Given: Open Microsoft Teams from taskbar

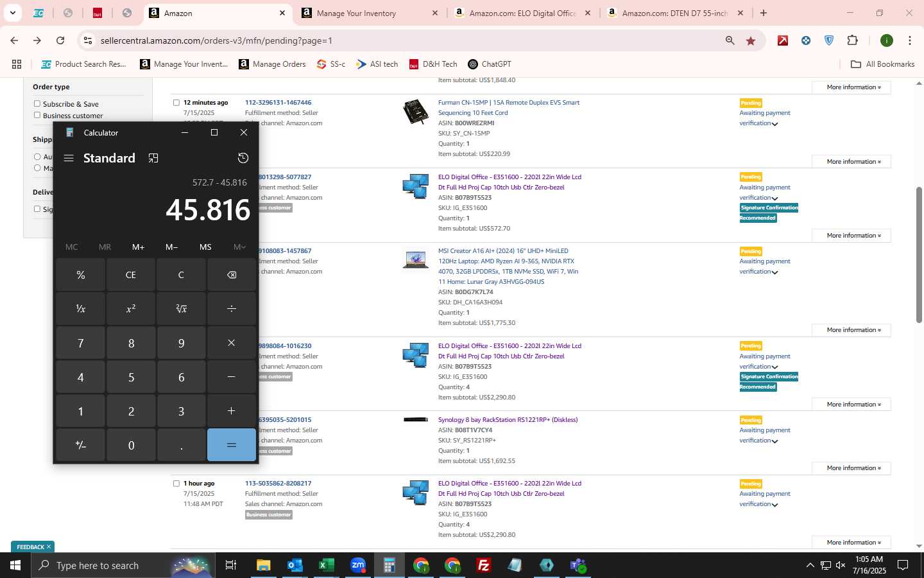Looking at the screenshot, I should 578,565.
